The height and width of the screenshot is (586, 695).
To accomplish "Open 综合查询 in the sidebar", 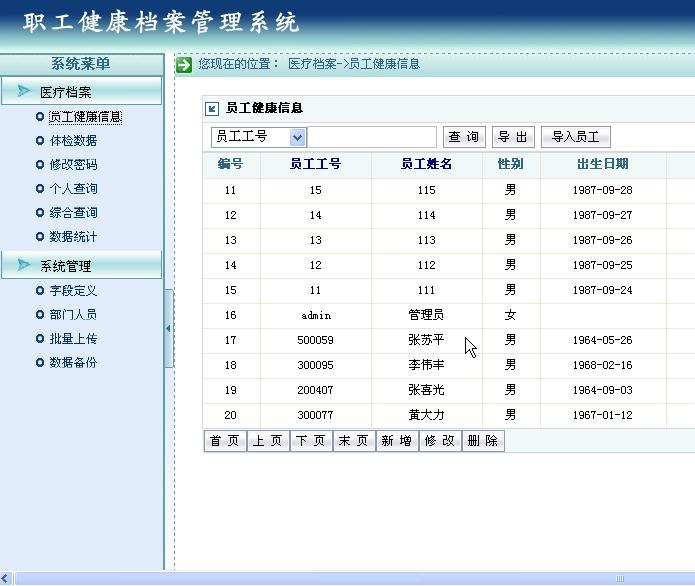I will [73, 213].
